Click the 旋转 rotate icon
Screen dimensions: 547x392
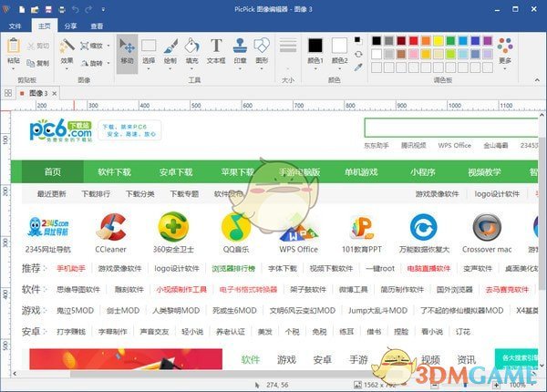(x=85, y=63)
